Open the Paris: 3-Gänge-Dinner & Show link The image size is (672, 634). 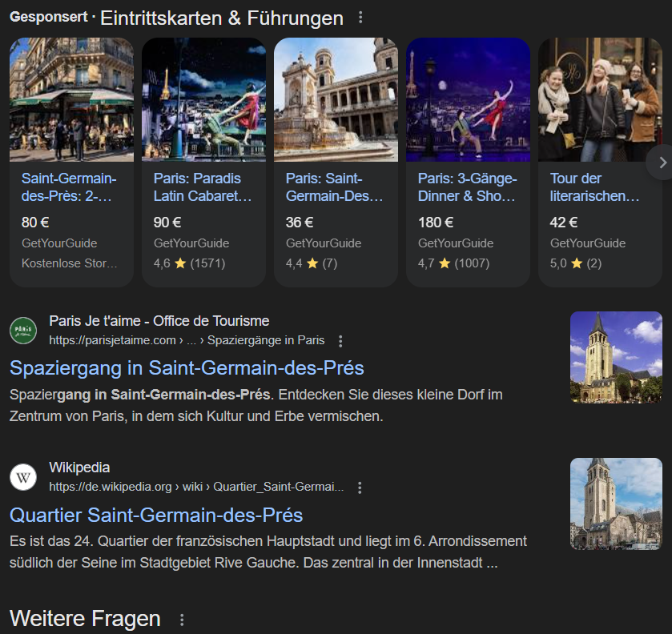[x=467, y=187]
